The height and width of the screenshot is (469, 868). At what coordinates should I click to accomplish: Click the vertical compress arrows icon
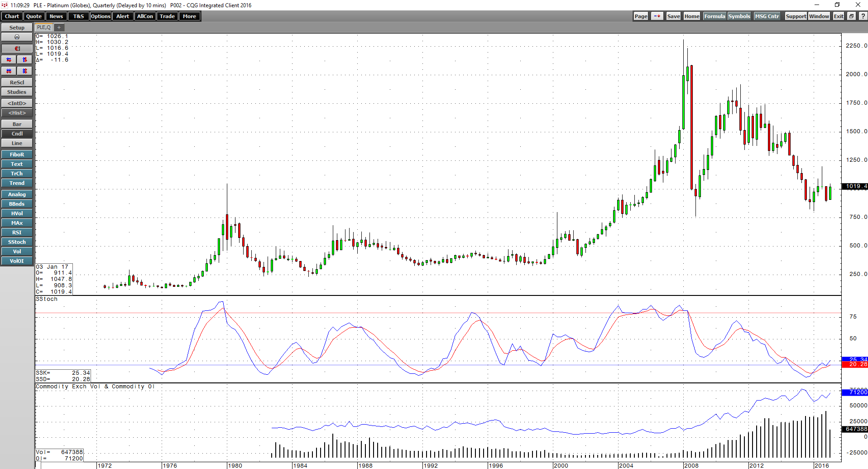(x=25, y=71)
